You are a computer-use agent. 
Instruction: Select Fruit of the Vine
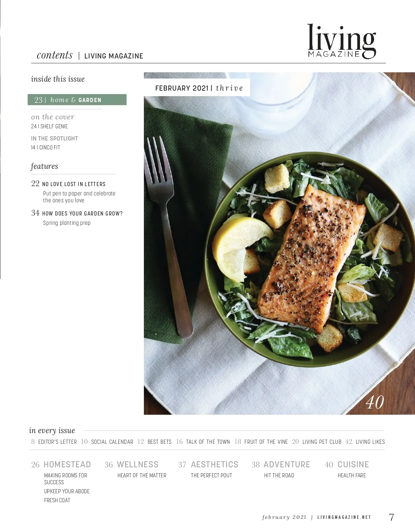pos(261,442)
